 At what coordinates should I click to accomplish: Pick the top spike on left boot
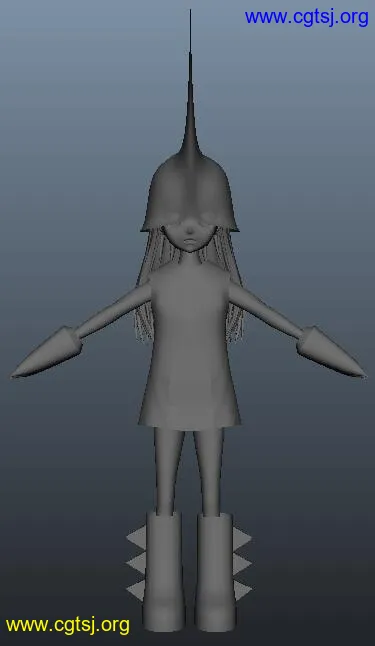click(136, 537)
